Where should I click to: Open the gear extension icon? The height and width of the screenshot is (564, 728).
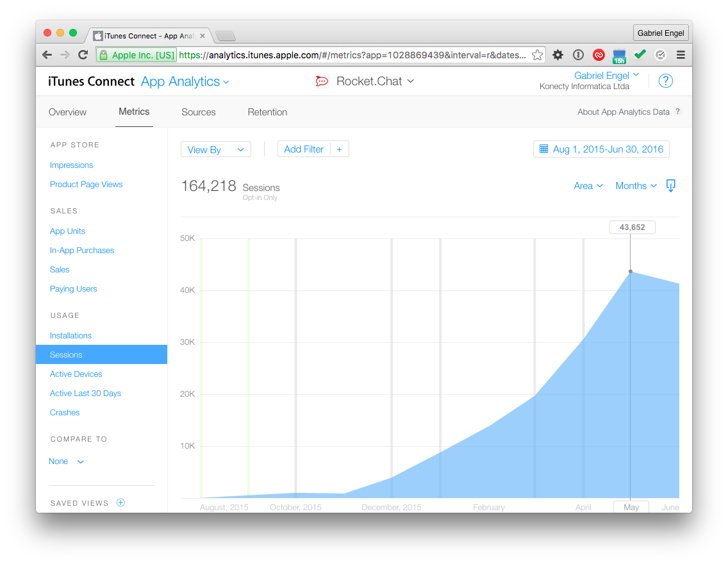coord(558,54)
